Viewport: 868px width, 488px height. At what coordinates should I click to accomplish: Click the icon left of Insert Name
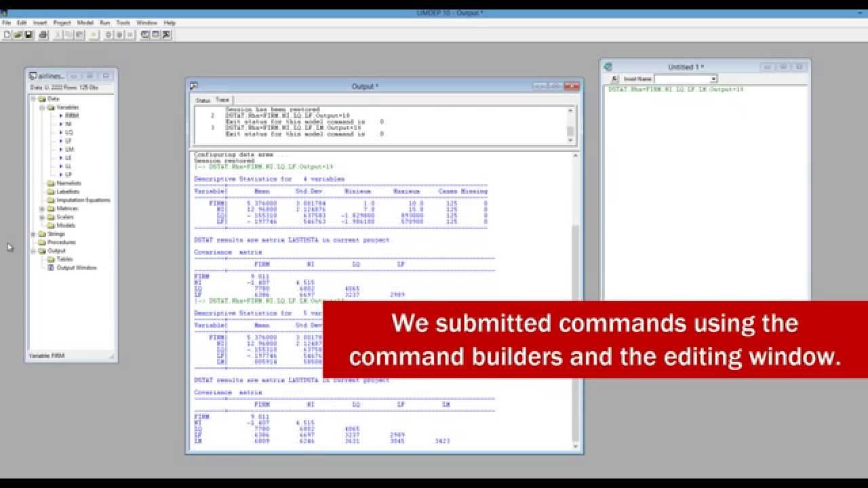(615, 79)
